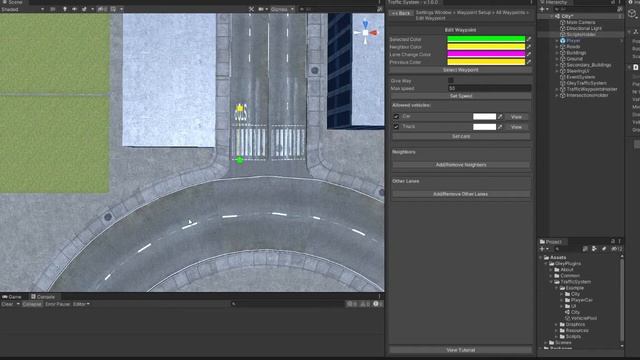Click the Hierarchy search field
The height and width of the screenshot is (360, 640).
584,9
